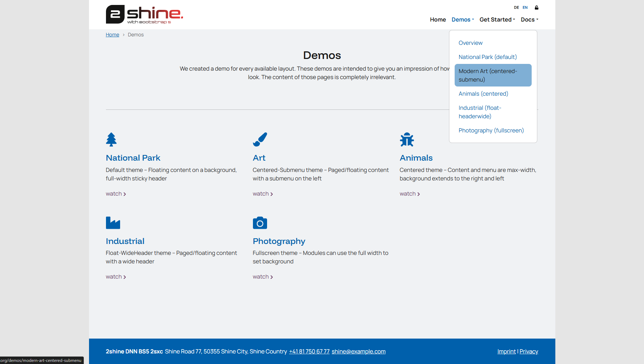Open Industrial (float-headerwide) menu item
Screen dimensions: 644x364
pos(480,112)
